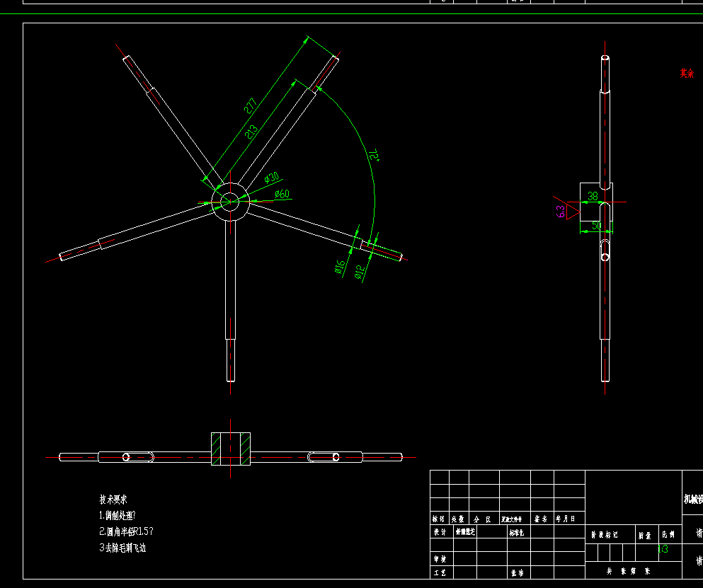Click the note line 1.调制处理?
The height and width of the screenshot is (588, 703).
pyautogui.click(x=118, y=515)
